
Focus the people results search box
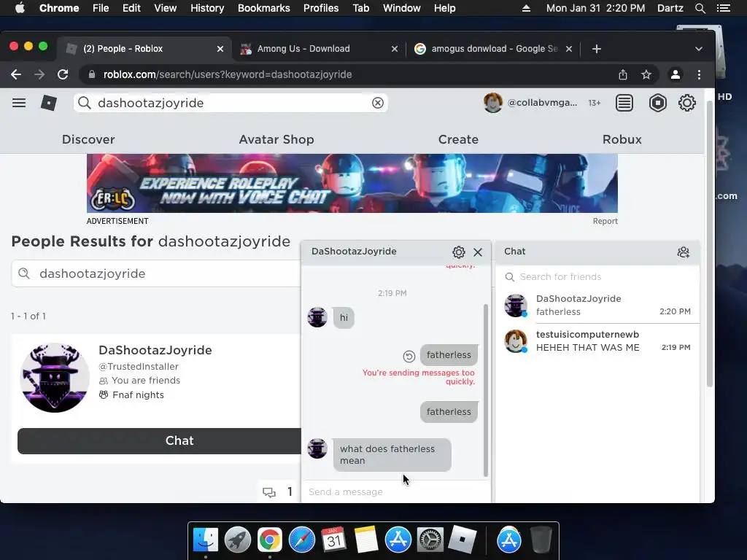158,274
